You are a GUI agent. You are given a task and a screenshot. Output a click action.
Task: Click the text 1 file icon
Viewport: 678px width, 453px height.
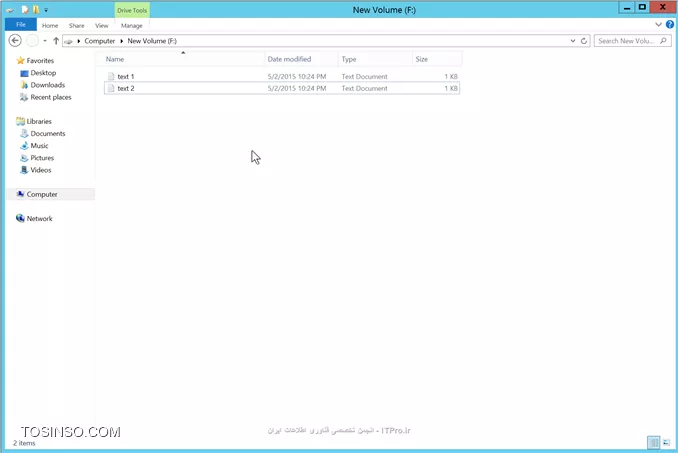(111, 76)
